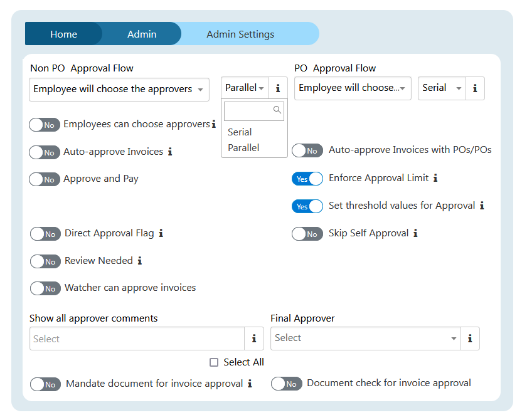Image resolution: width=527 pixels, height=420 pixels.
Task: Click info for Mandate document for invoice approval
Action: tap(249, 384)
